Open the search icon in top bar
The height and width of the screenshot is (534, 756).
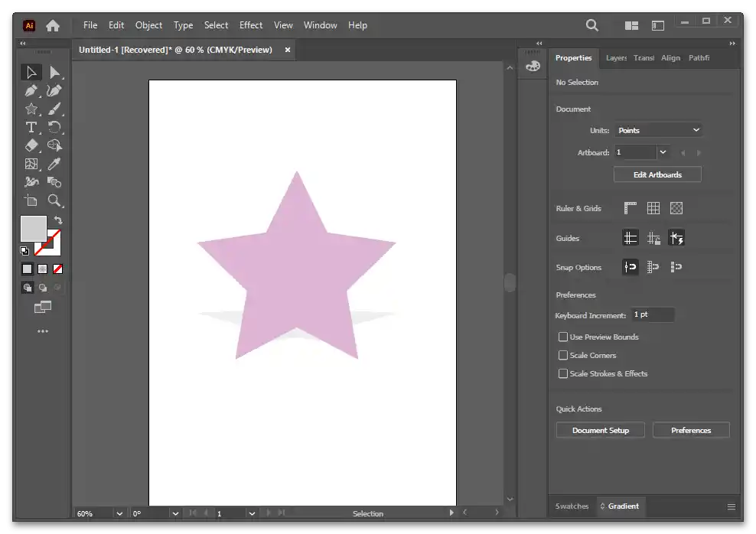coord(592,25)
